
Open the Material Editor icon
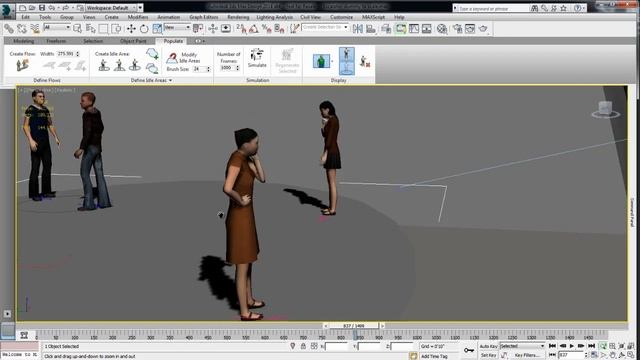[442, 29]
